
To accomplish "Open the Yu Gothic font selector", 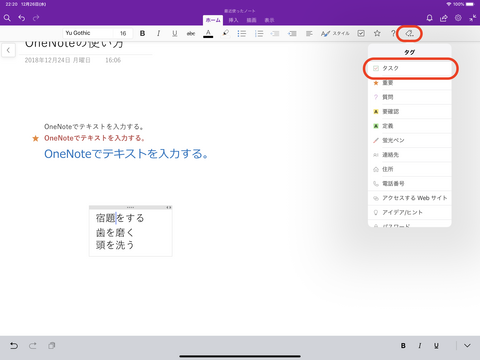I will (87, 33).
